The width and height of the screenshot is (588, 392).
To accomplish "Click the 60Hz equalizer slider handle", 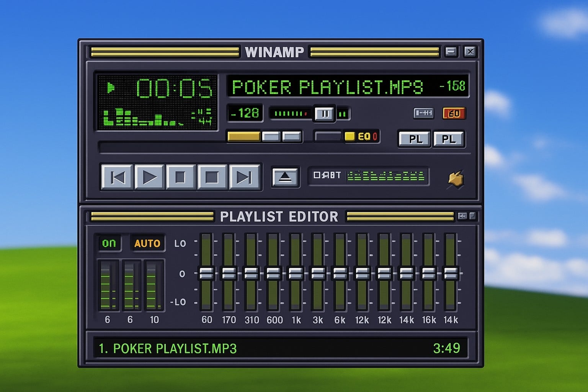I will tap(207, 274).
